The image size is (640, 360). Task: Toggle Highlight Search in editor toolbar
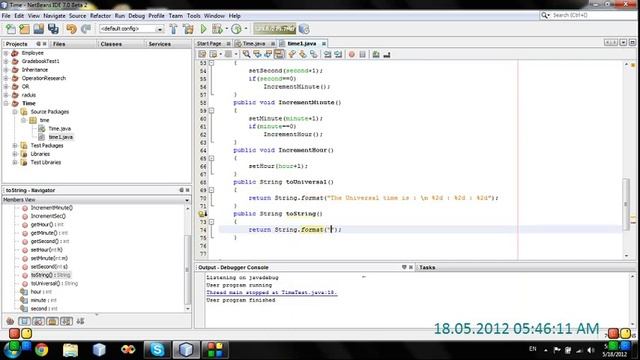click(x=279, y=54)
